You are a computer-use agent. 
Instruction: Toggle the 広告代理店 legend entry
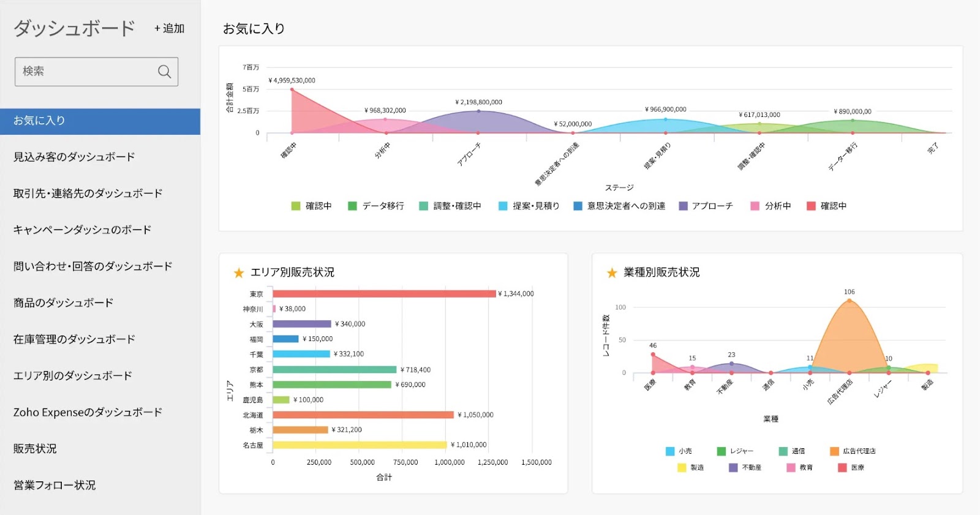click(x=853, y=451)
